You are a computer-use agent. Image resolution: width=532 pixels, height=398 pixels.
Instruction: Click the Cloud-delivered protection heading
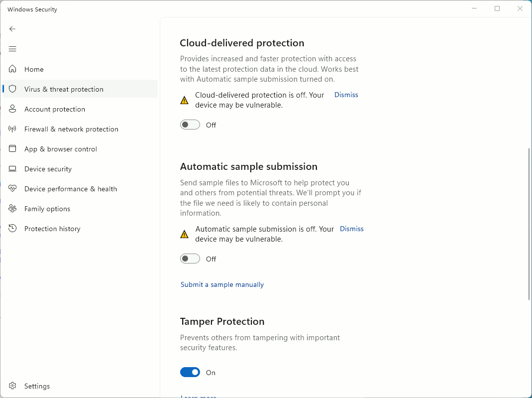[242, 43]
